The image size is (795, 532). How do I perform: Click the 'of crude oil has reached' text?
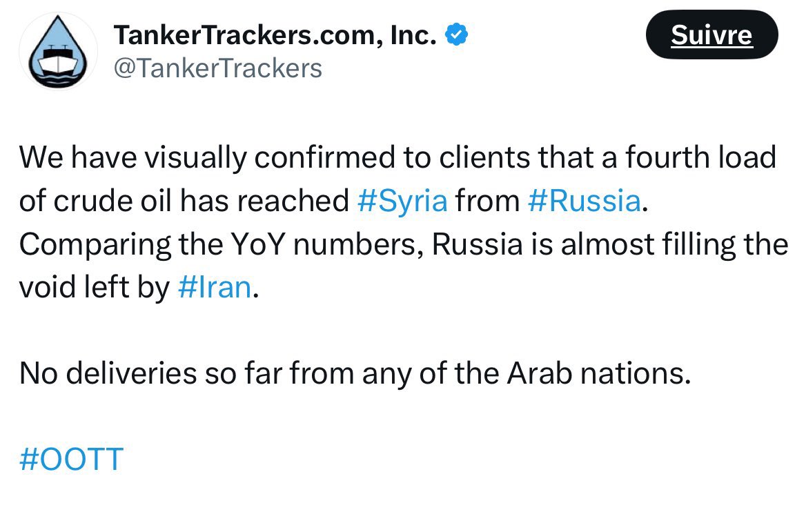(x=184, y=201)
